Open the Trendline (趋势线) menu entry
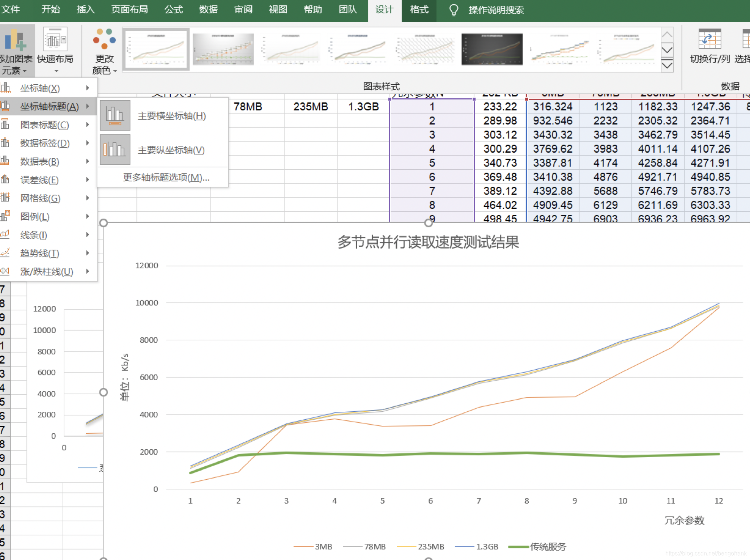Viewport: 750px width, 560px height. [x=40, y=253]
